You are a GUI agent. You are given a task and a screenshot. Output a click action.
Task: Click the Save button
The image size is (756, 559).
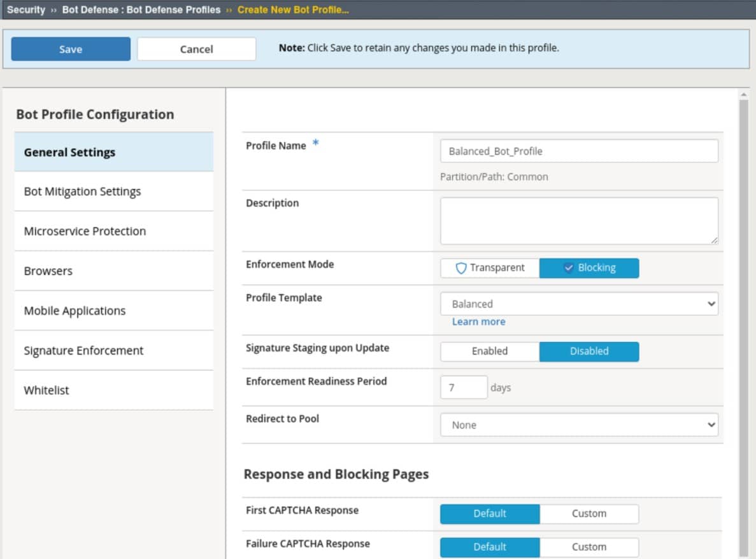click(x=71, y=49)
